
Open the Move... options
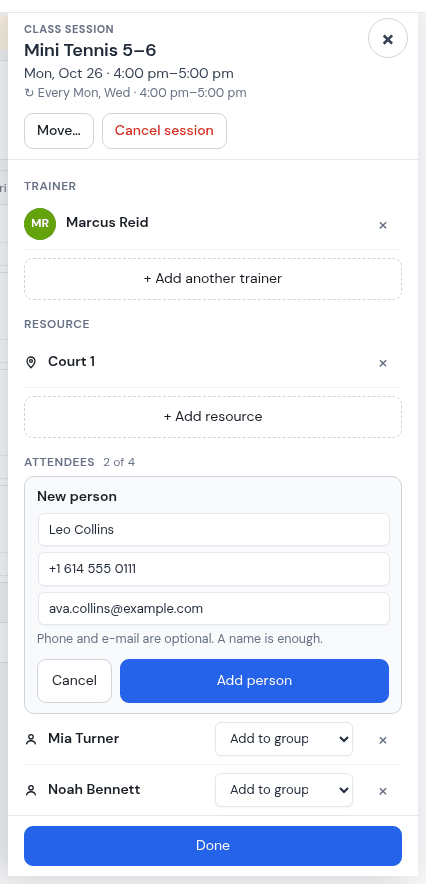click(x=59, y=131)
